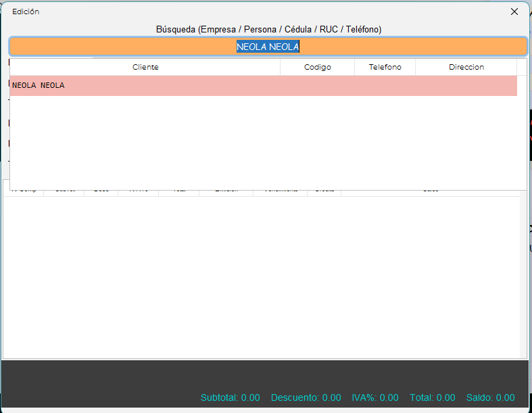The image size is (532, 413).
Task: Click the Descuento: 0.00 label
Action: [x=306, y=397]
